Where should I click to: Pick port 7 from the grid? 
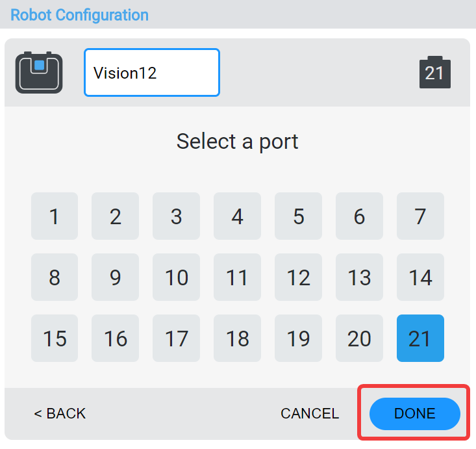pyautogui.click(x=421, y=216)
